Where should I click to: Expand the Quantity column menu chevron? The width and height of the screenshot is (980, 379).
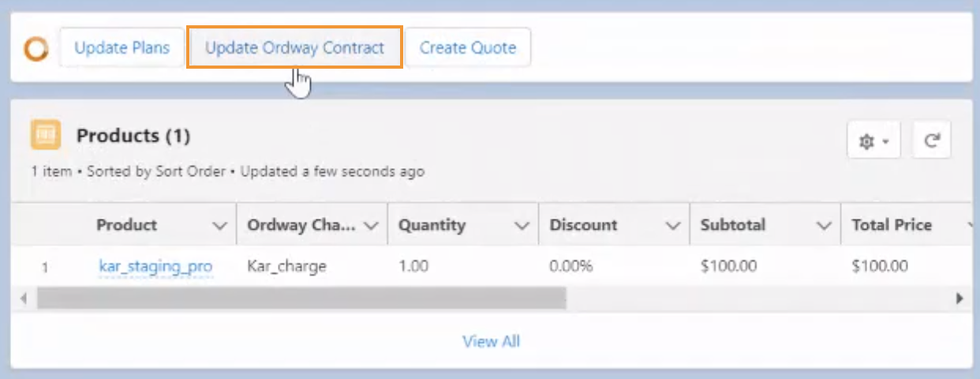[x=522, y=226]
